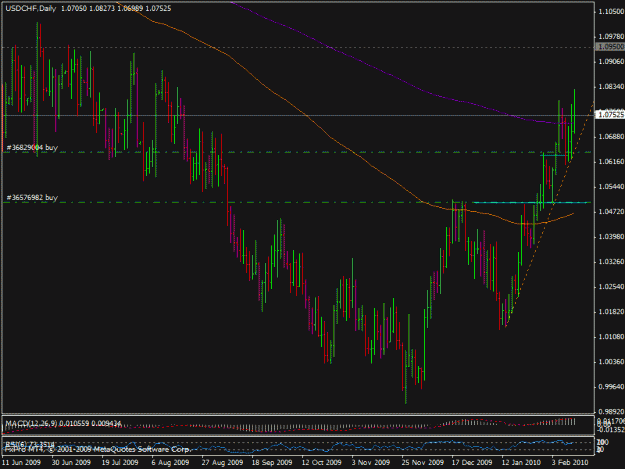Click the 6 Aug 2009 date label
The height and width of the screenshot is (469, 625).
170,462
